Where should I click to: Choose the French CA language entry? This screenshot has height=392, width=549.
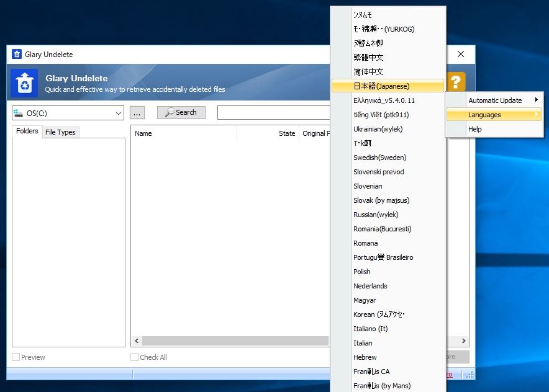coord(388,372)
